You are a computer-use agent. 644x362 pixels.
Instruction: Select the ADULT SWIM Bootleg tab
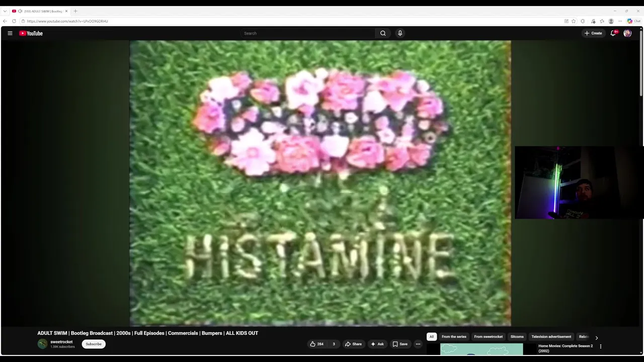40,11
